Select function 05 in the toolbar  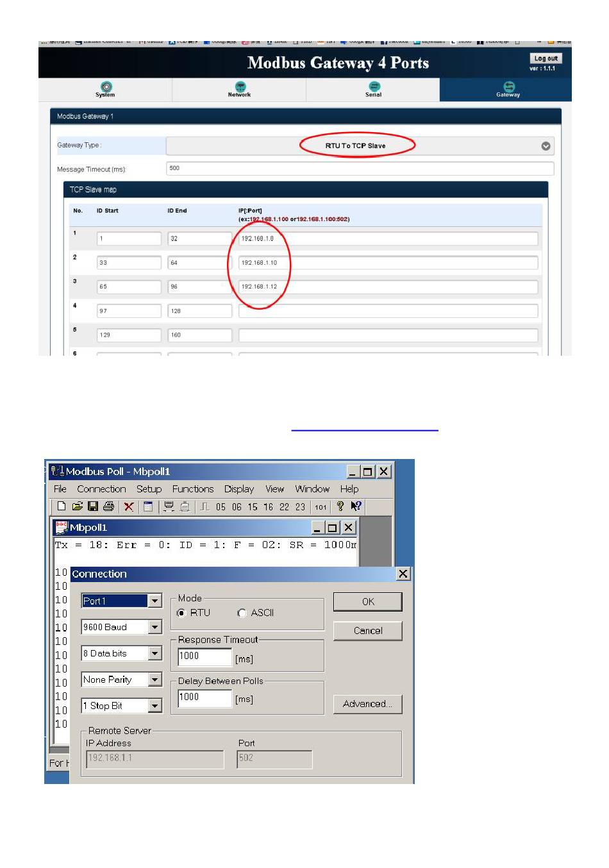tap(221, 506)
